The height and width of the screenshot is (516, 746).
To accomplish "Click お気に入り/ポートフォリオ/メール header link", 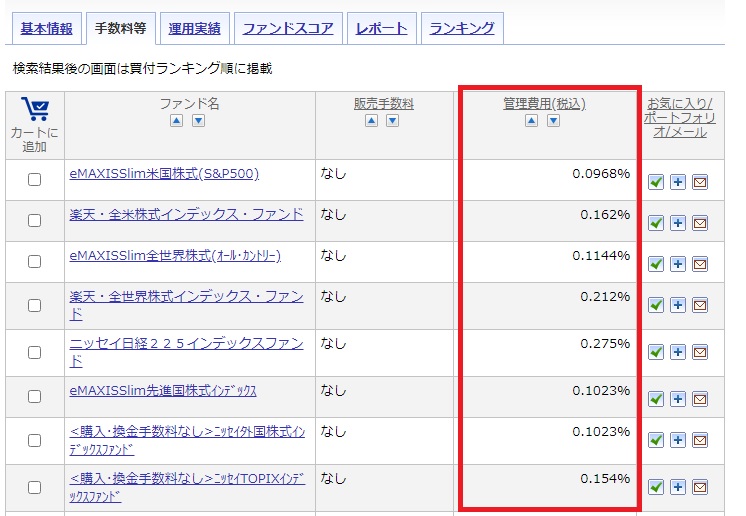I will pos(680,117).
